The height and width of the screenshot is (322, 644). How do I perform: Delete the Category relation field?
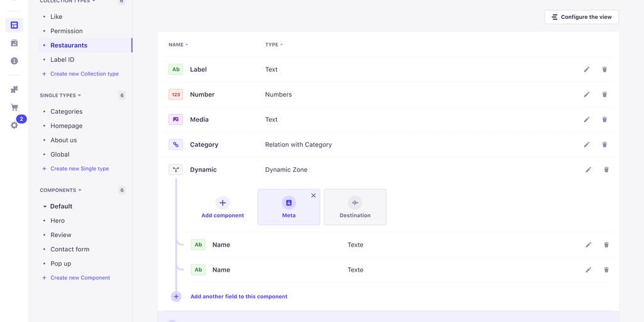[x=604, y=145]
